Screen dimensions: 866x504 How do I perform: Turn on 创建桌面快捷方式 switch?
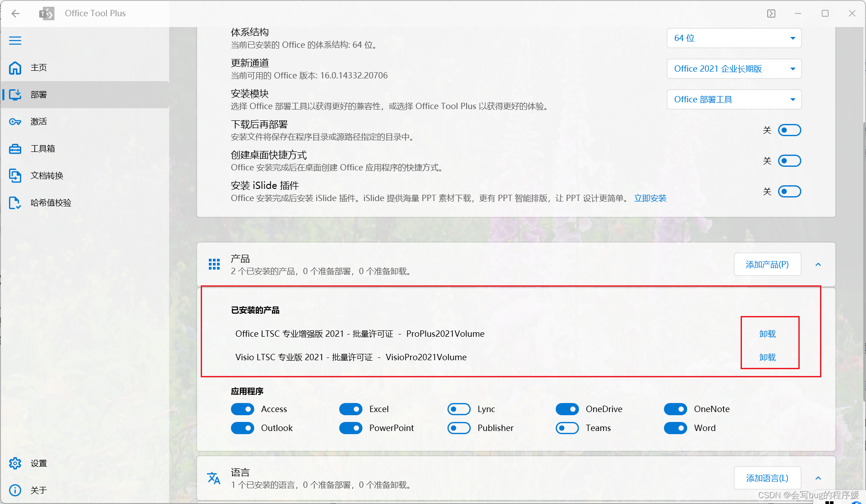(789, 160)
